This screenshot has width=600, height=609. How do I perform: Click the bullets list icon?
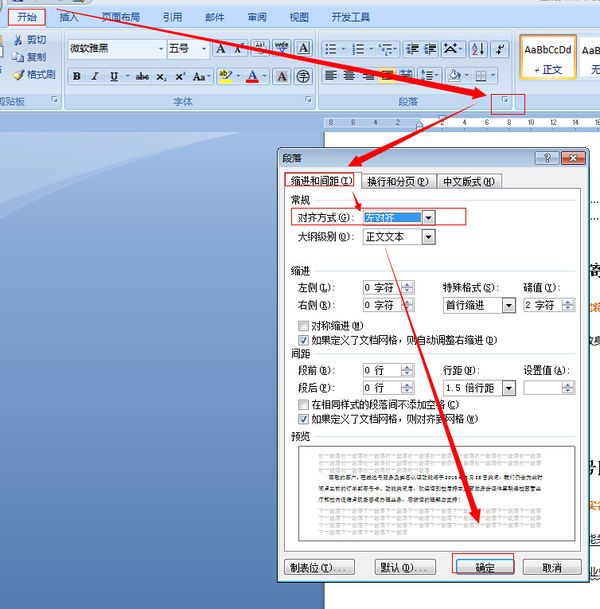[330, 49]
